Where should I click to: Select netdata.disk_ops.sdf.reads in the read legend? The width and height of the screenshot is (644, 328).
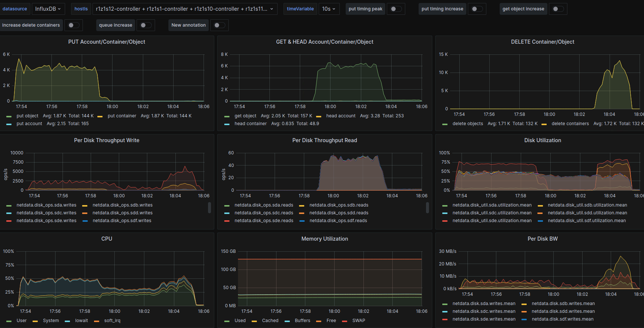click(x=338, y=221)
